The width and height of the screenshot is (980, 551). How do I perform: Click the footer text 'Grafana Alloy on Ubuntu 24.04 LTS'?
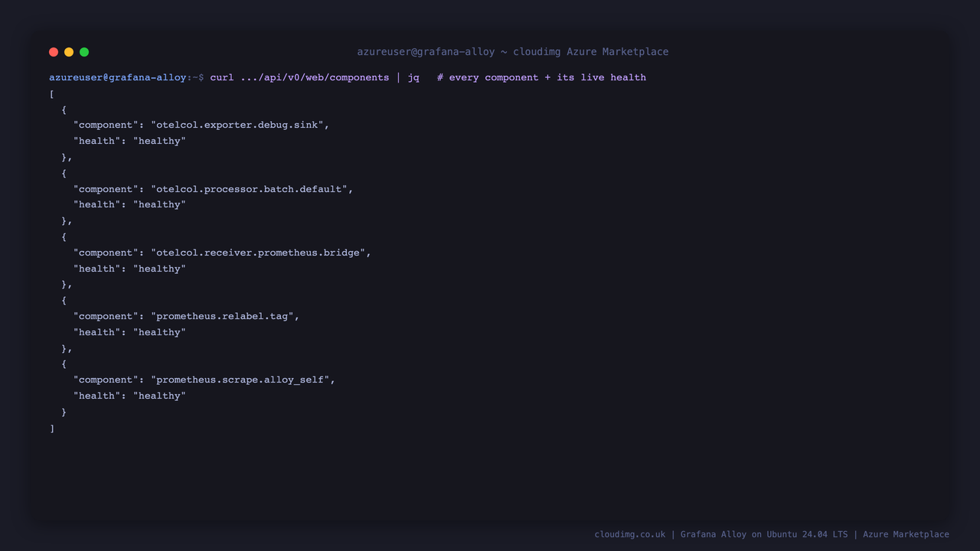(764, 534)
